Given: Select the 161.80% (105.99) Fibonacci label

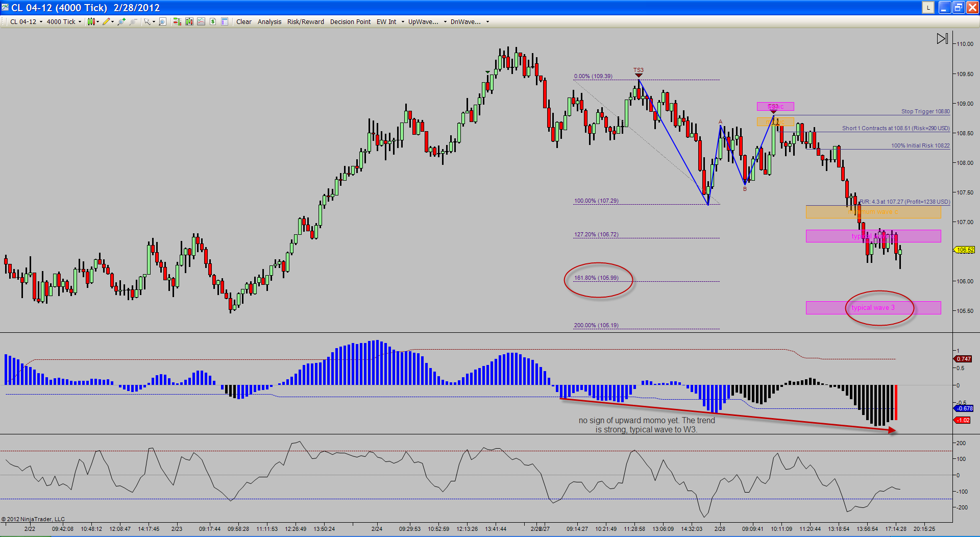Looking at the screenshot, I should [596, 278].
